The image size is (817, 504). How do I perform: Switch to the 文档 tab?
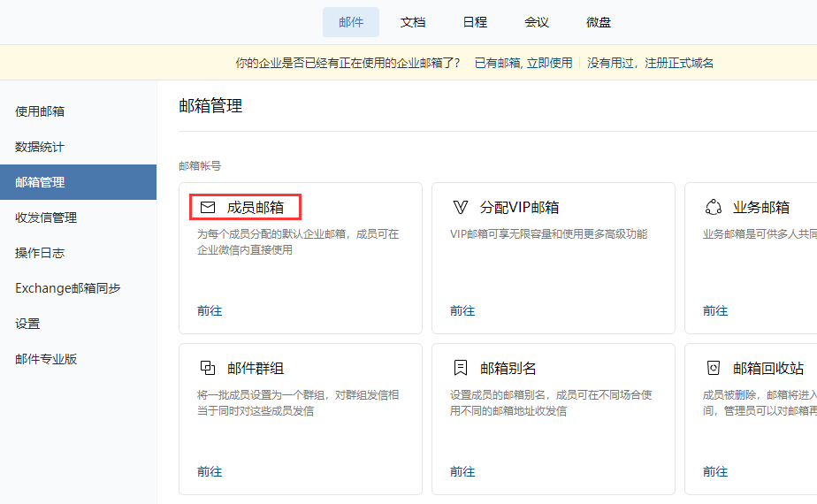(413, 22)
